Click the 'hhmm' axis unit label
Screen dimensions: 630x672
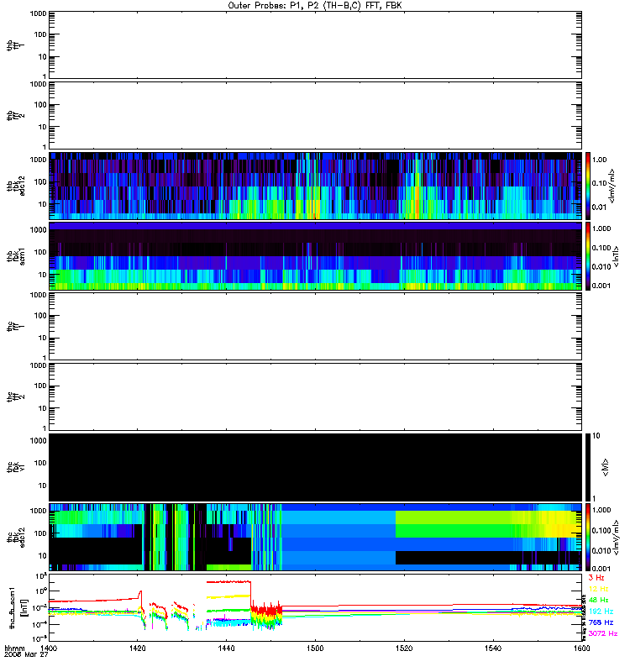(x=14, y=648)
